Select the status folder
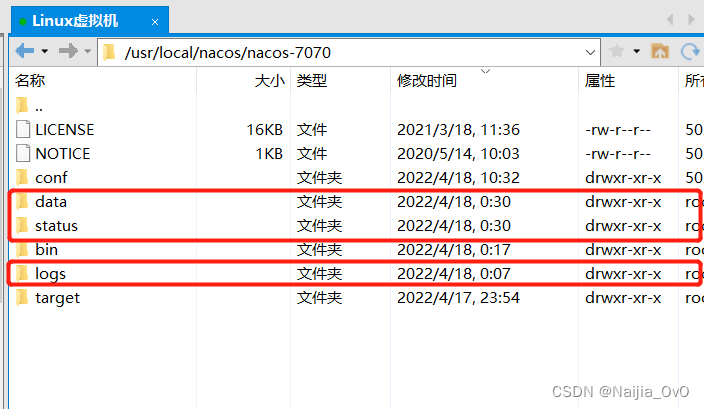The width and height of the screenshot is (704, 409). [57, 226]
